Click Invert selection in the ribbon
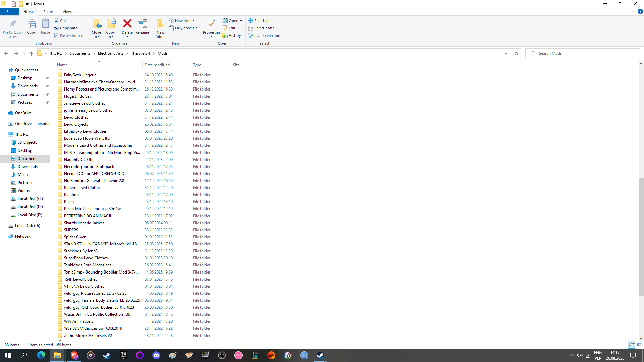Image resolution: width=644 pixels, height=362 pixels. point(264,36)
